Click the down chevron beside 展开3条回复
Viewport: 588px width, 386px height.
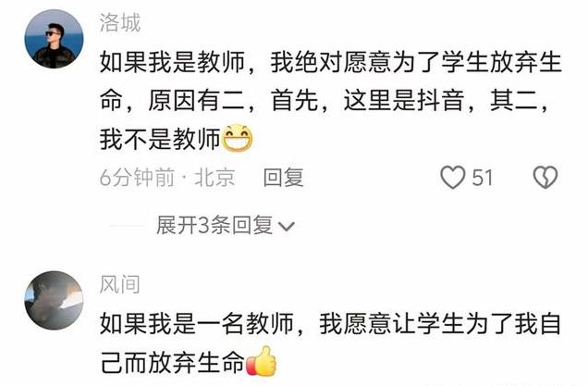pyautogui.click(x=287, y=227)
